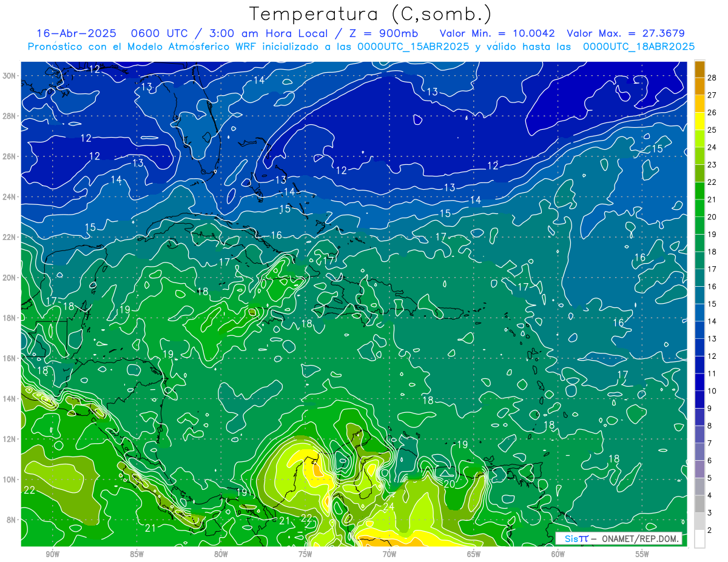Click the '24N' latitude axis label
Viewport: 728px width, 562px height.
pos(9,196)
